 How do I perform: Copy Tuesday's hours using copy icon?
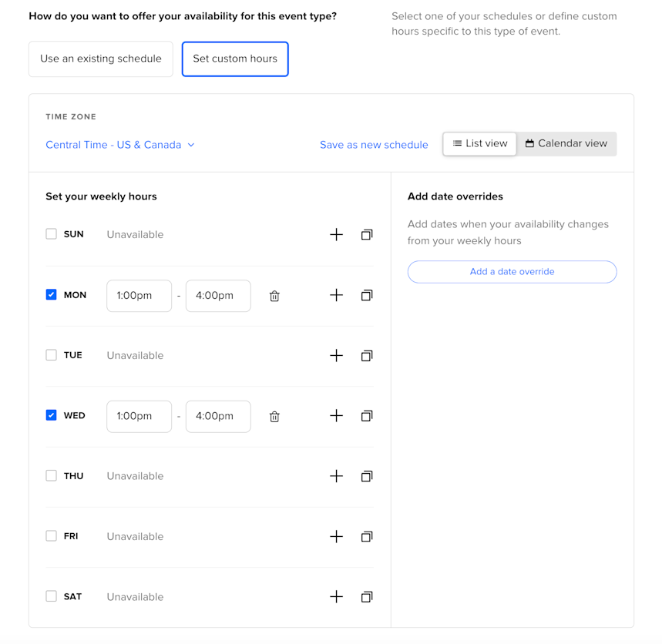click(x=367, y=355)
